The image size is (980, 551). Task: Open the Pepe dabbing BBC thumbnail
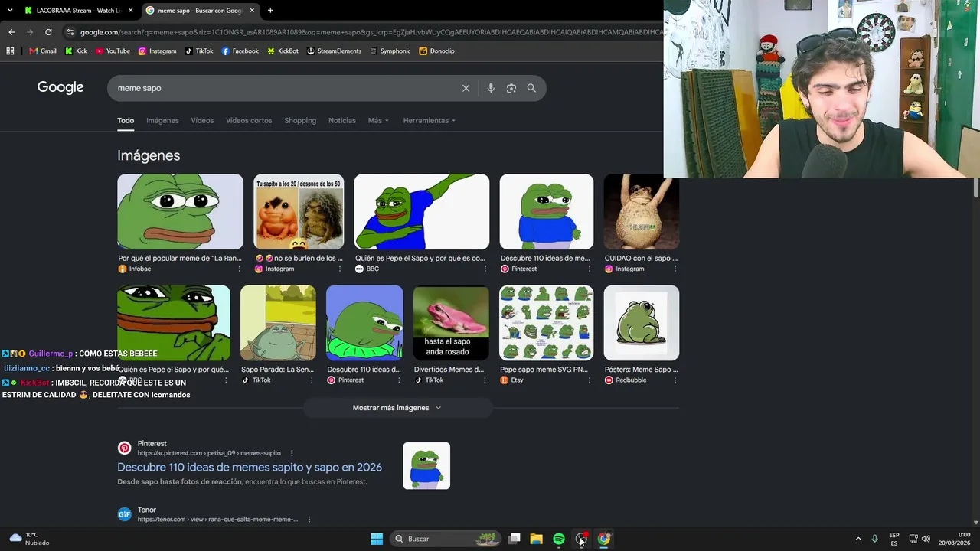pos(422,212)
